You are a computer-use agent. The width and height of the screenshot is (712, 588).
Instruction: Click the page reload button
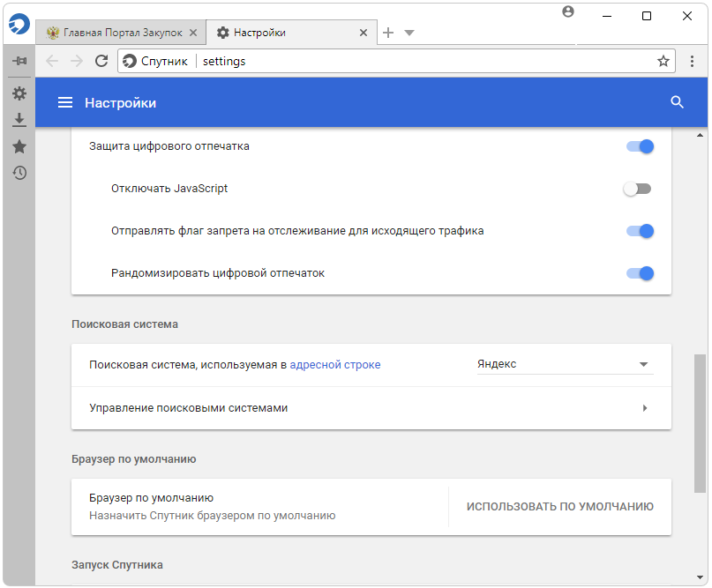pos(101,61)
